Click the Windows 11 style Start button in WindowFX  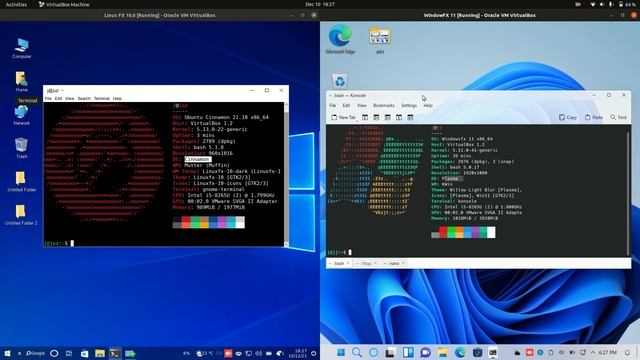tap(341, 352)
